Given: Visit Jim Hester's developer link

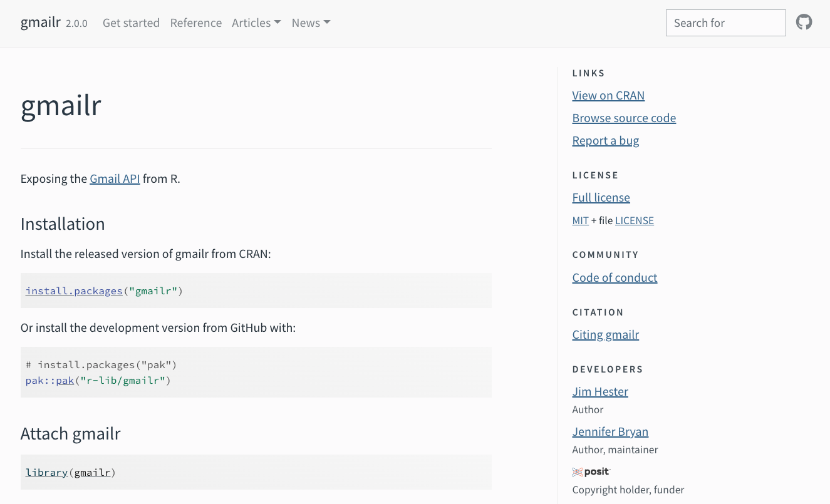Looking at the screenshot, I should click(x=599, y=392).
